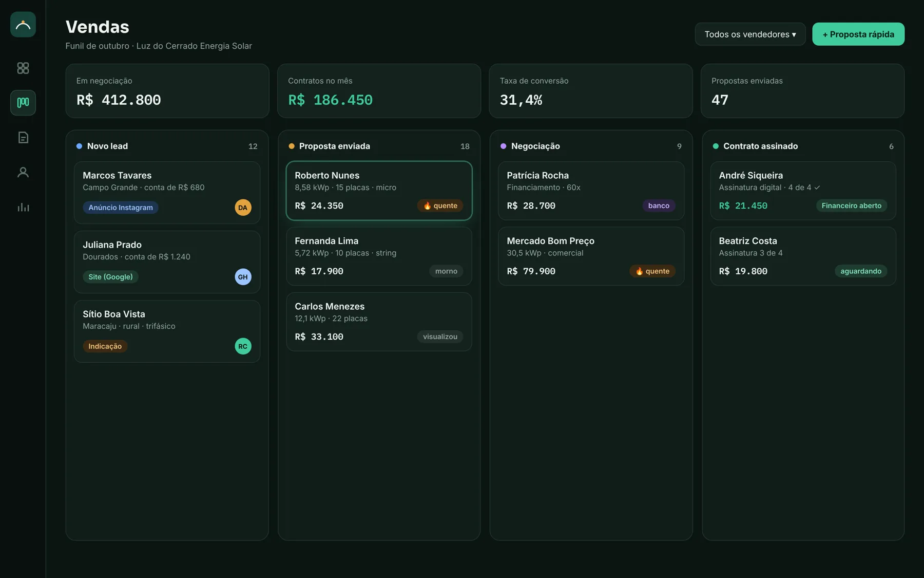Click the Contratos no mês R$ 186.450 value

(331, 100)
